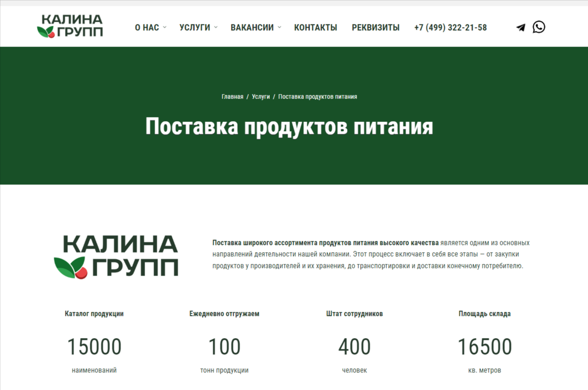Navigate to Главная in the breadcrumb
The height and width of the screenshot is (390, 588).
232,97
